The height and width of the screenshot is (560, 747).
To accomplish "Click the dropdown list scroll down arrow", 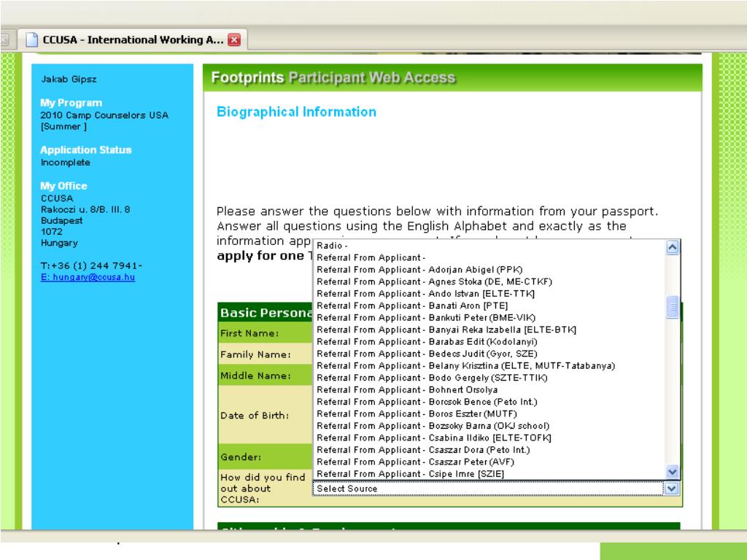I will coord(672,472).
